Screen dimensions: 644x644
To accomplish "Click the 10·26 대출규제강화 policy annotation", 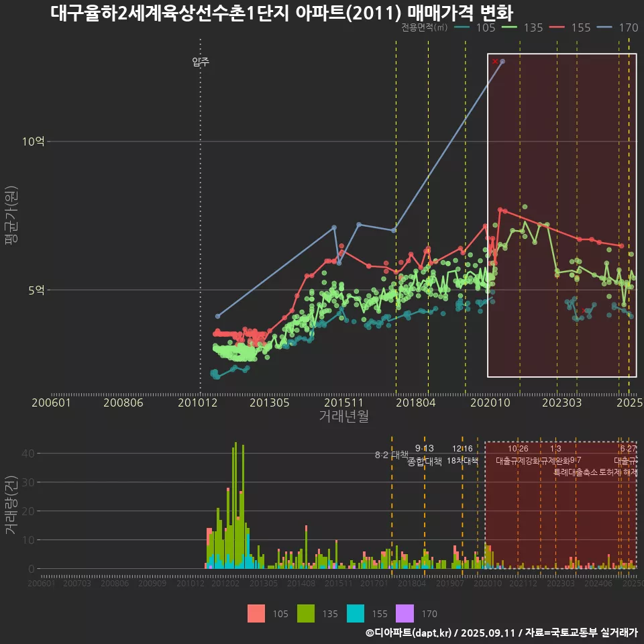I will [518, 455].
